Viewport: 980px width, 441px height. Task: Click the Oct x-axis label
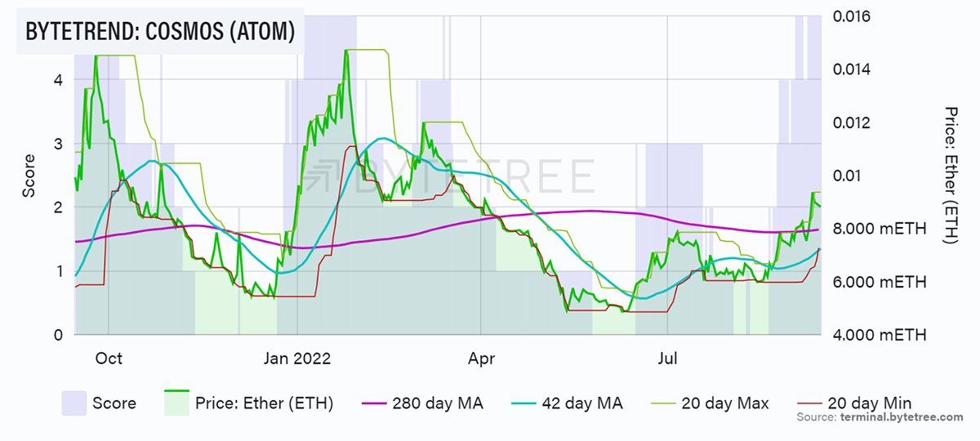109,359
